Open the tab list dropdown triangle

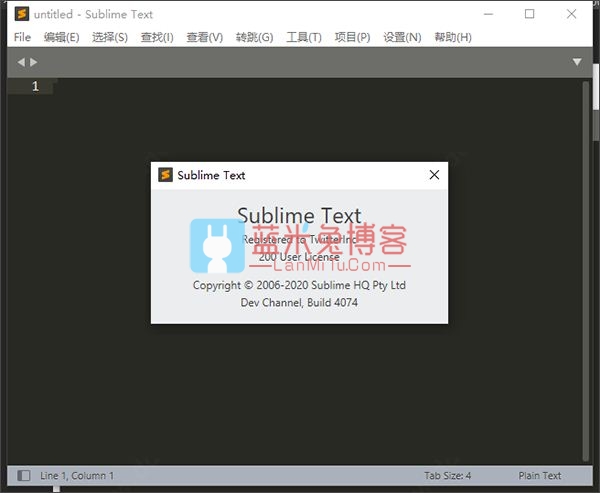pyautogui.click(x=577, y=62)
